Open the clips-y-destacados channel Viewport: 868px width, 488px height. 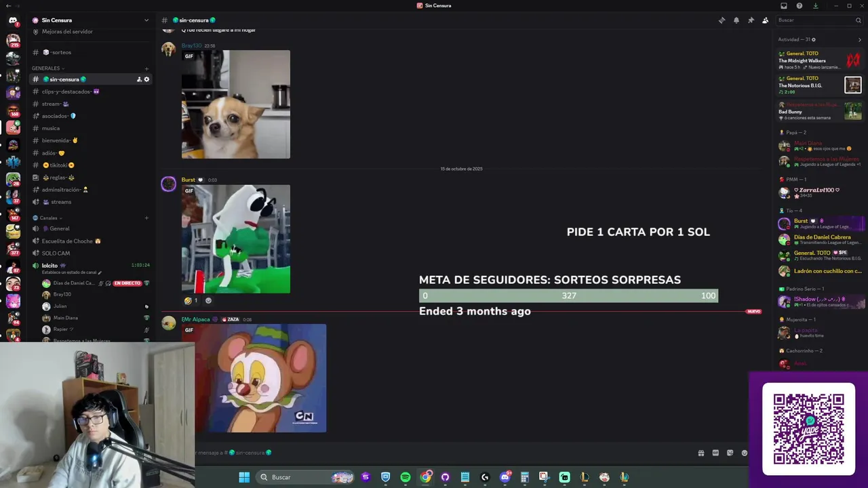(x=90, y=91)
